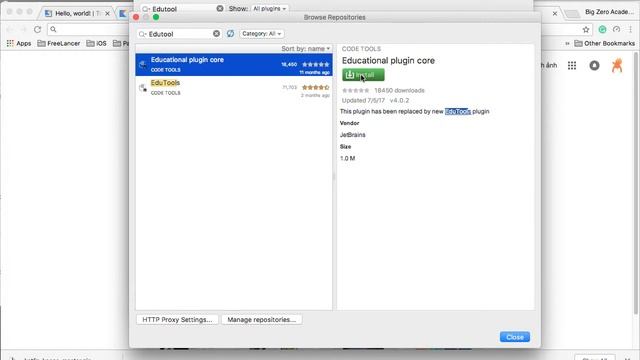Click the rating stars in the details panel

pos(356,91)
